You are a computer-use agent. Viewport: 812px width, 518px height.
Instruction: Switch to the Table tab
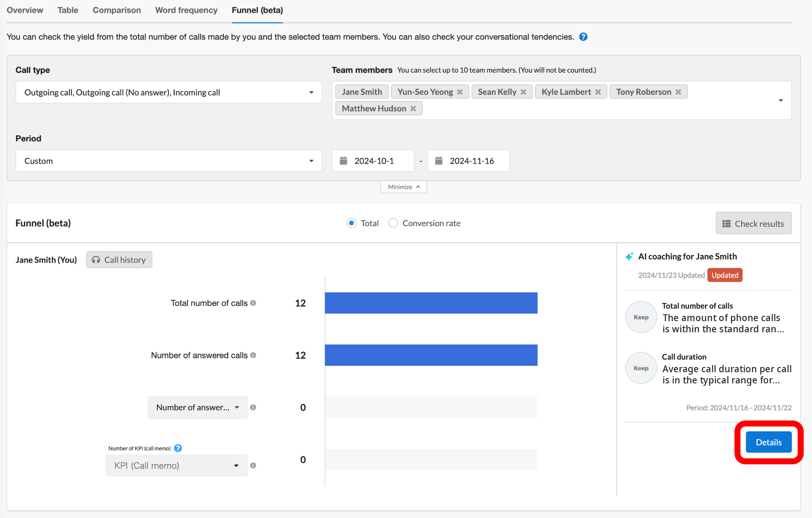coord(68,10)
